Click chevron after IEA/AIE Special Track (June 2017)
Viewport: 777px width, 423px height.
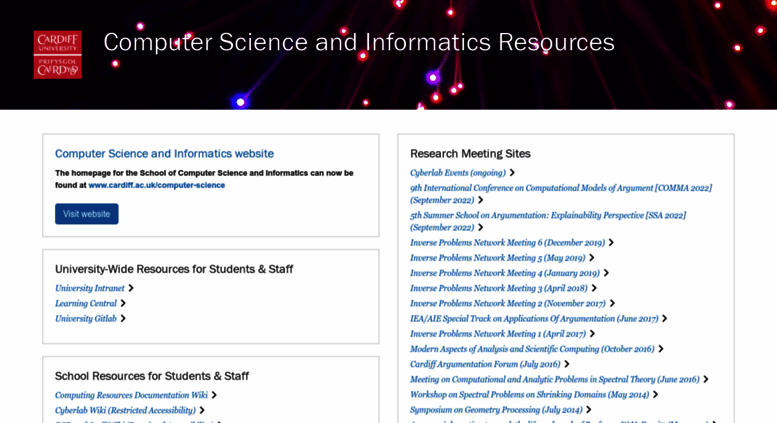665,318
